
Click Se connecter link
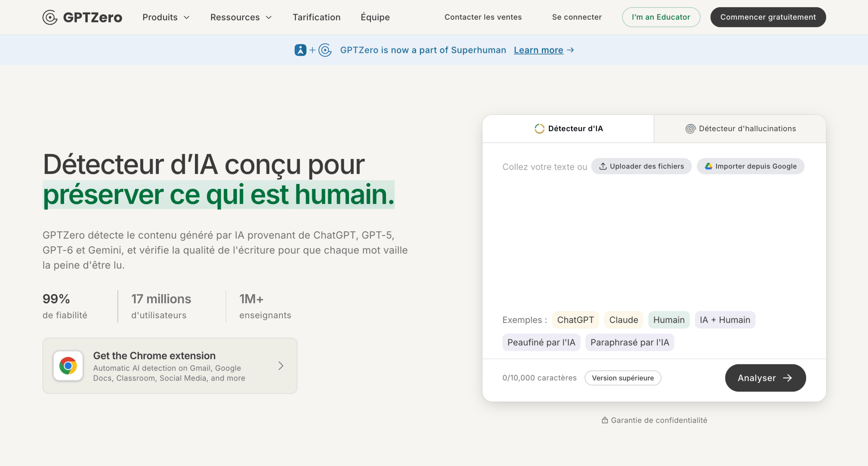tap(577, 17)
